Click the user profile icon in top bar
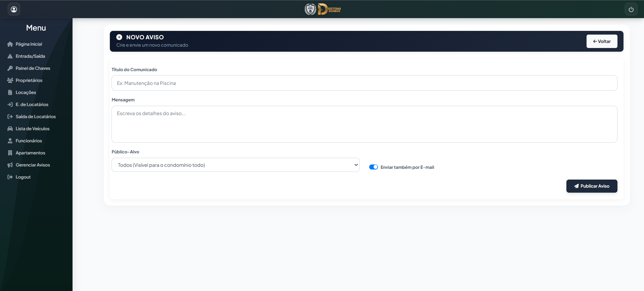The image size is (644, 291). (x=14, y=9)
